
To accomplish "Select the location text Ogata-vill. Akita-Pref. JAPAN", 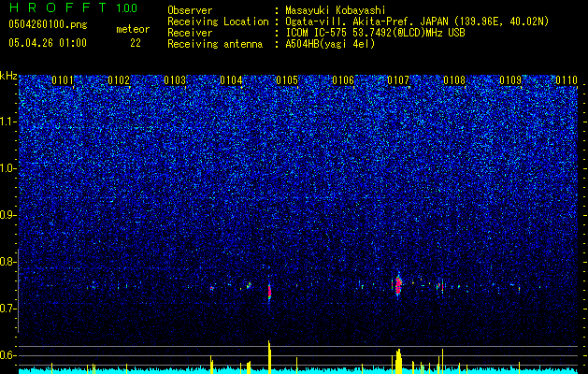I will 366,22.
